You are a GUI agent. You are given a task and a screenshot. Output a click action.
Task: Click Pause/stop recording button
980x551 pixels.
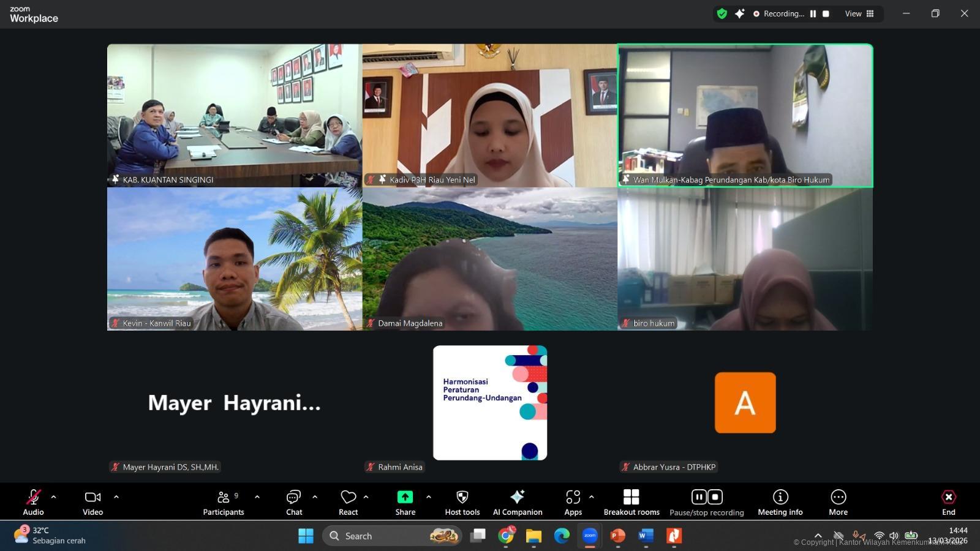coord(707,501)
